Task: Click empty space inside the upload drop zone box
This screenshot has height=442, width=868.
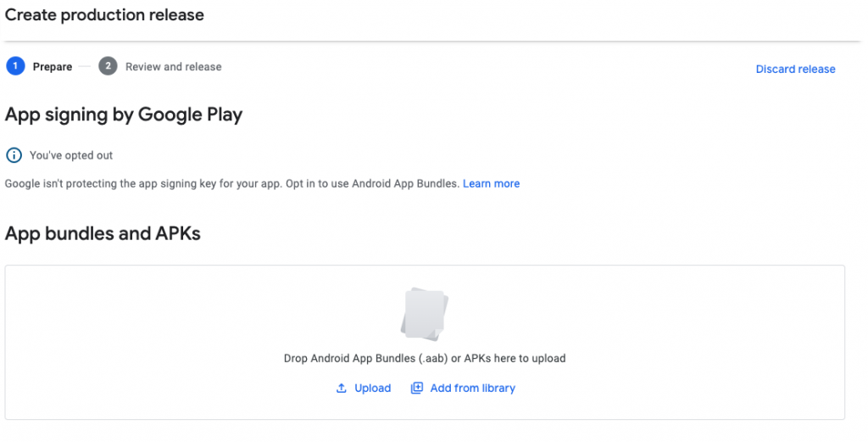Action: pyautogui.click(x=170, y=339)
